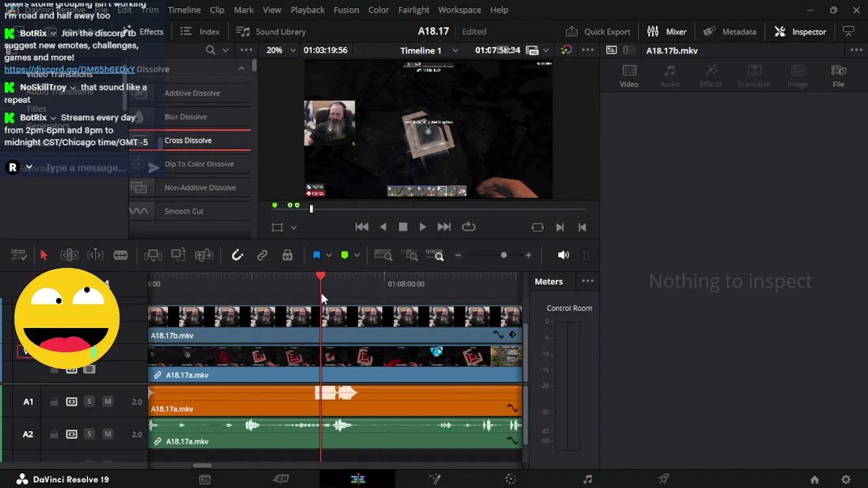
Task: Click Detail Zoom icon
Action: click(410, 255)
